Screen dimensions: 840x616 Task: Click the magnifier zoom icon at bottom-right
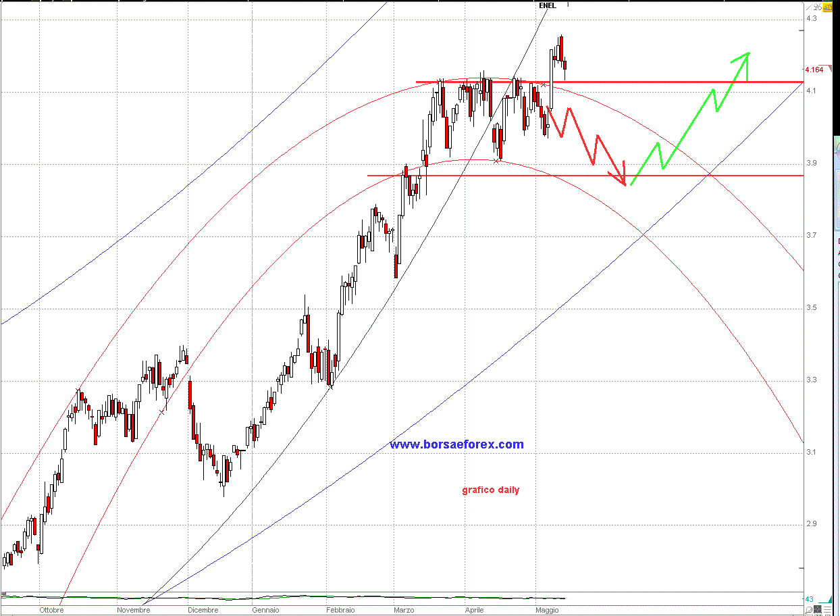[808, 610]
